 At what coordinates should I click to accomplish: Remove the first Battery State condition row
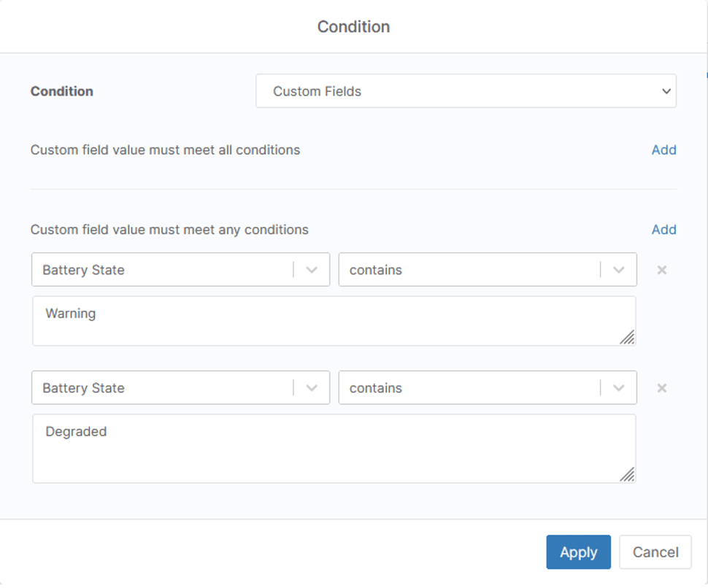click(661, 269)
